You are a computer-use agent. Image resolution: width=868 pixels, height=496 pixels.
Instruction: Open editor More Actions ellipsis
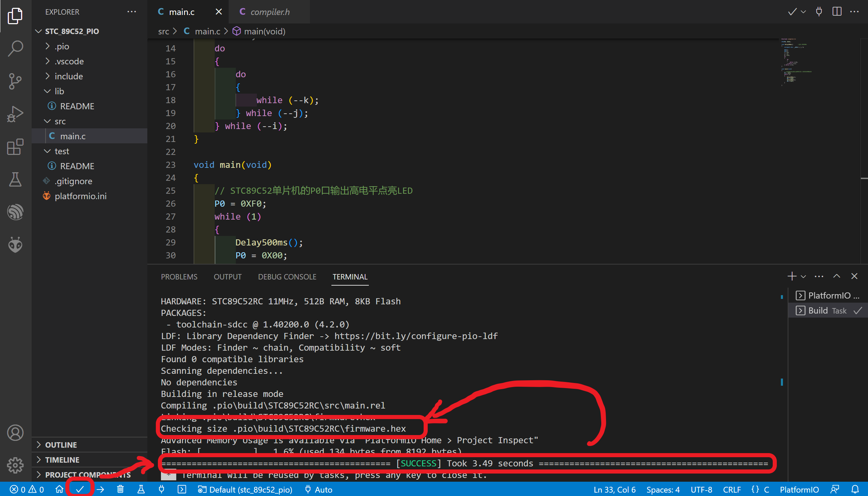tap(854, 12)
